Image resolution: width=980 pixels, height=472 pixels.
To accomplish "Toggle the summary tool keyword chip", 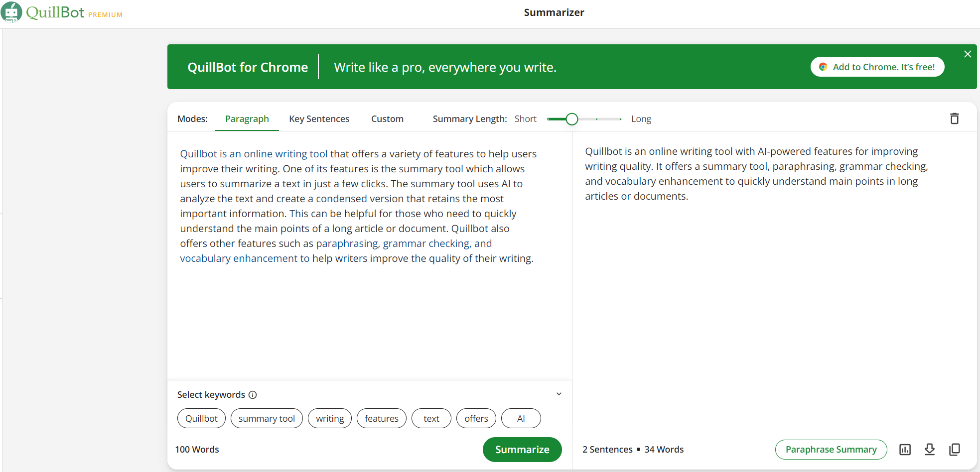I will pyautogui.click(x=267, y=418).
